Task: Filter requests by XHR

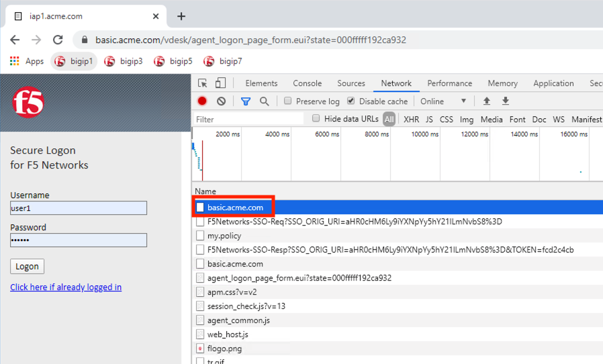Action: point(411,120)
